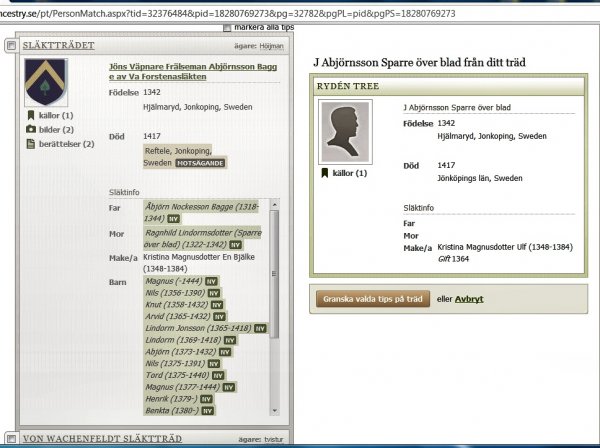Tick the checkbox beside Släktträdet heading

pos(10,45)
